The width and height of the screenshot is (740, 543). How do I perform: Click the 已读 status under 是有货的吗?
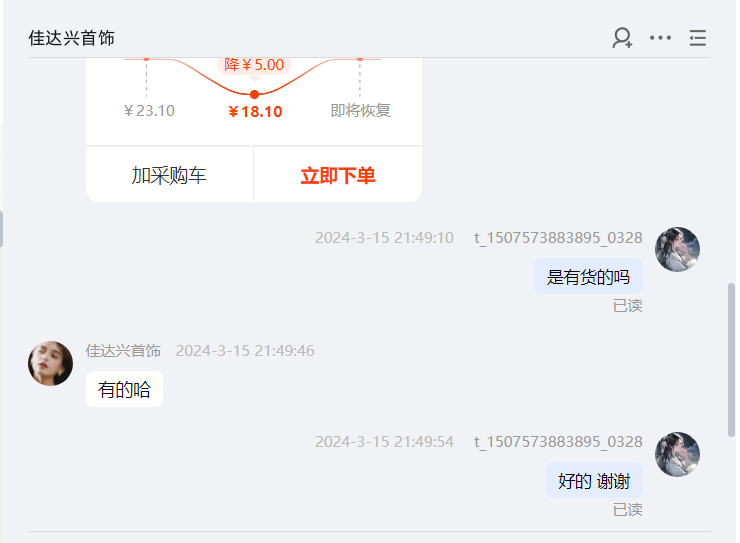[628, 305]
